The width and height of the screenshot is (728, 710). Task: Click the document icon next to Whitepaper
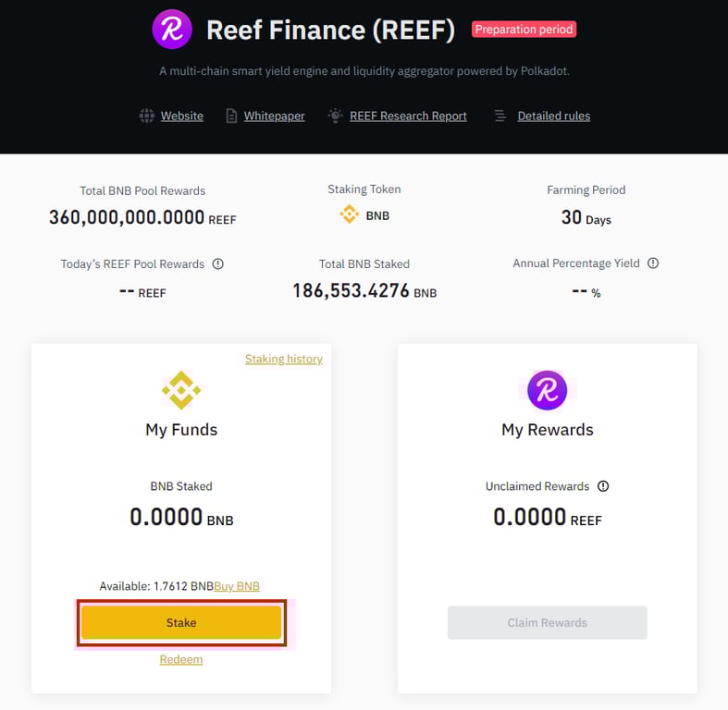(231, 116)
